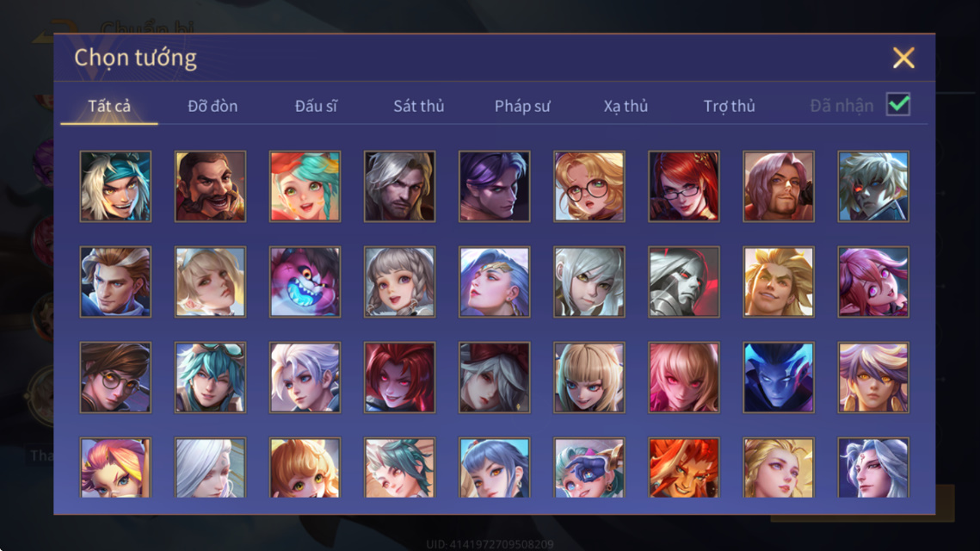Choose the orange fiery beast hero
This screenshot has height=551, width=980.
[684, 467]
